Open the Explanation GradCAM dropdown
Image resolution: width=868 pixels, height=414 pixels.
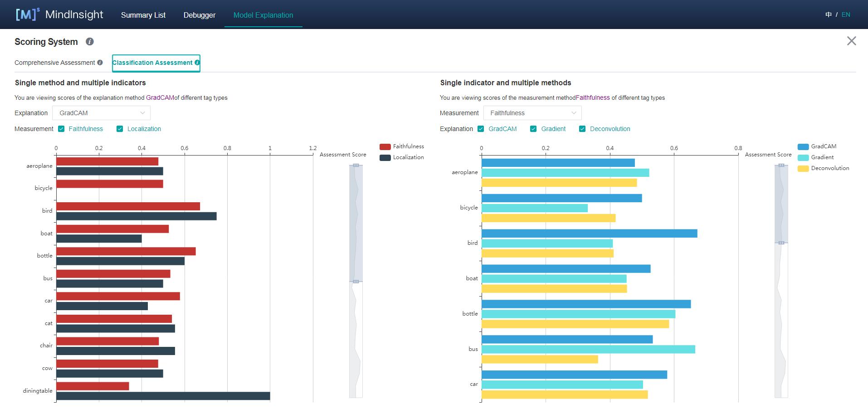click(101, 113)
